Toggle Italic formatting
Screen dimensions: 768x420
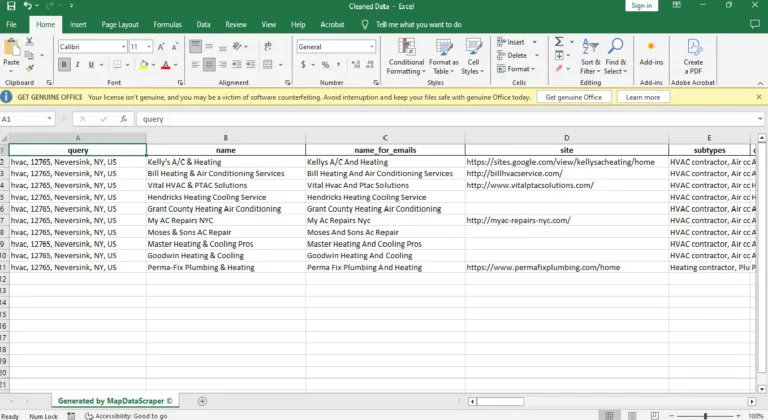pyautogui.click(x=77, y=64)
